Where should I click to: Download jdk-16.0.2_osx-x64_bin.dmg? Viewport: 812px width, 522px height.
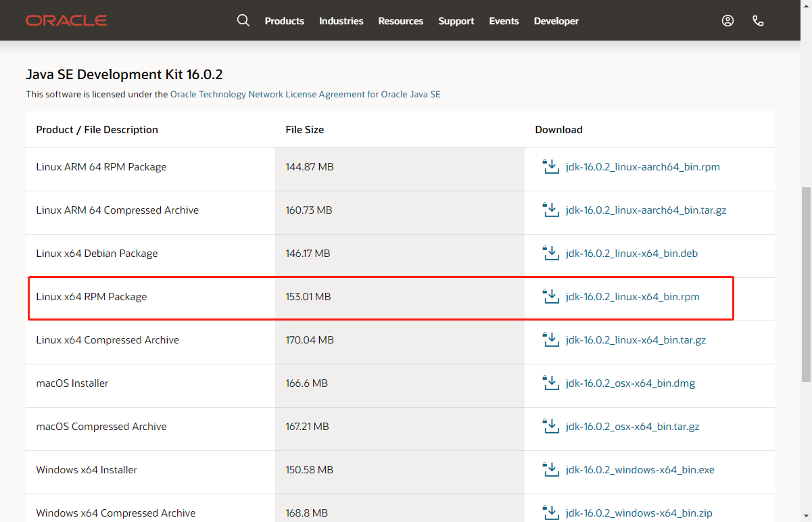[630, 383]
